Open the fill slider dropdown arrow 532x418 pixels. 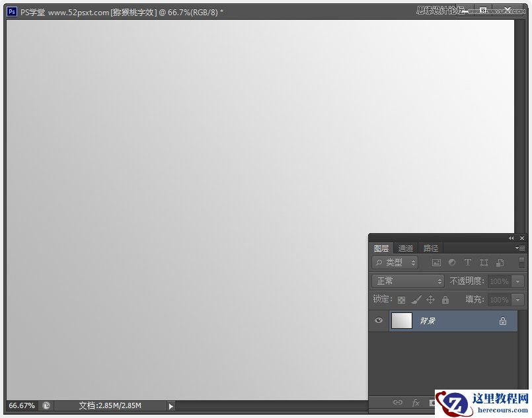(517, 300)
